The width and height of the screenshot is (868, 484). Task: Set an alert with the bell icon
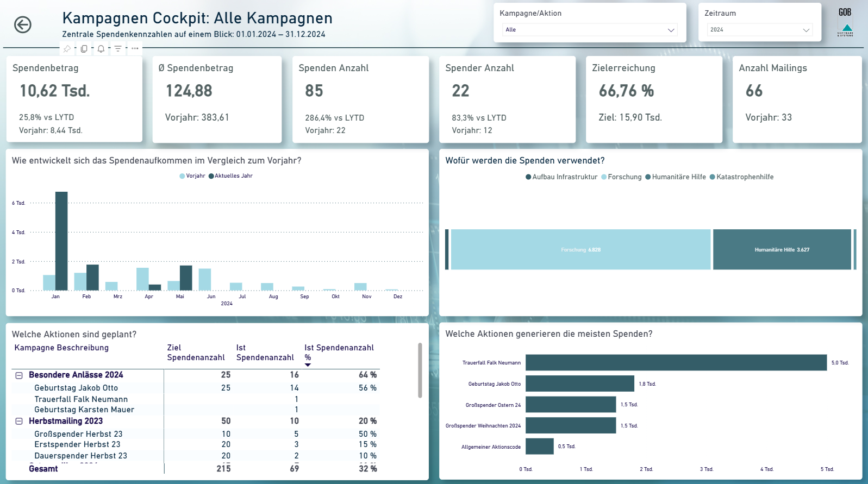click(x=101, y=48)
